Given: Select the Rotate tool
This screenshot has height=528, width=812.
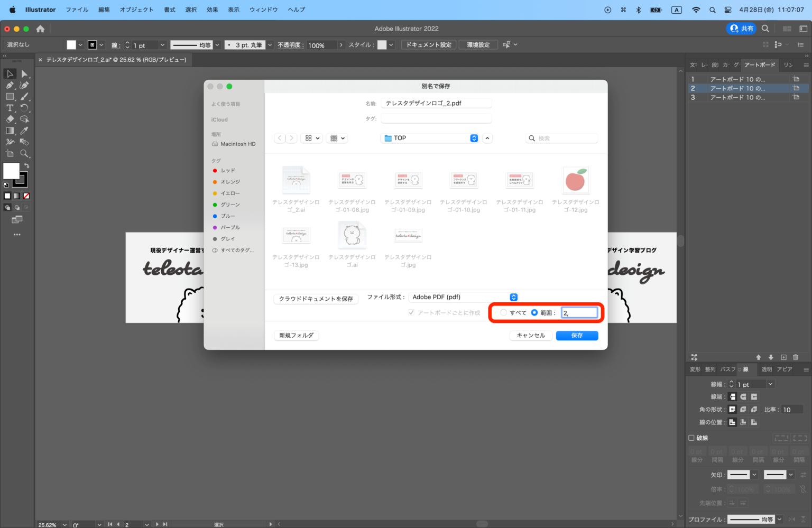Looking at the screenshot, I should tap(24, 108).
